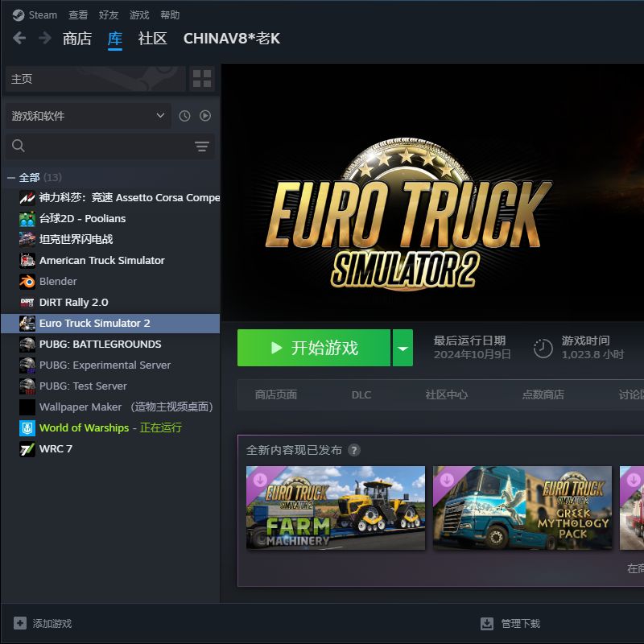Image resolution: width=644 pixels, height=644 pixels.
Task: Switch to the 社区 tab
Action: click(152, 39)
